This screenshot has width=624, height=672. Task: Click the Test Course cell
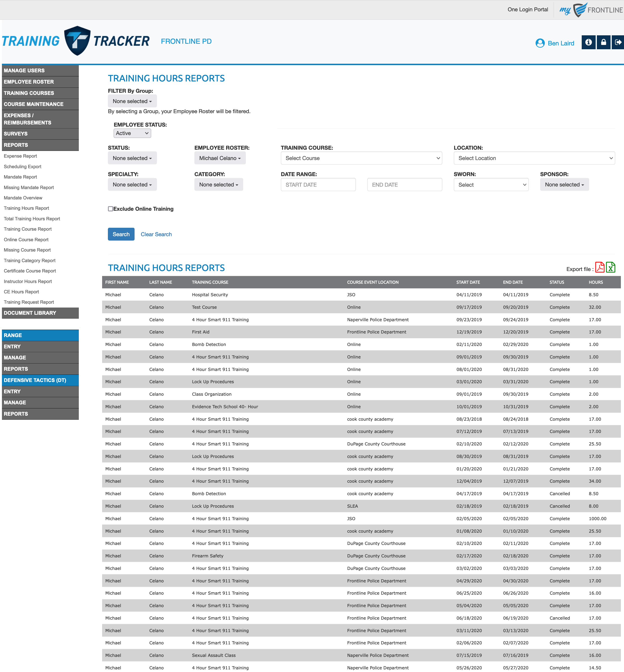coord(204,307)
